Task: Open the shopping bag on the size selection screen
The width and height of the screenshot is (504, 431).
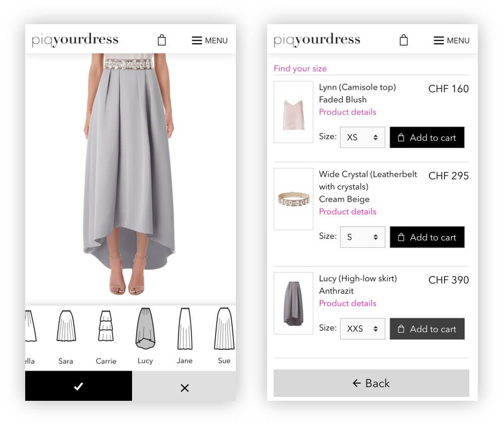Action: pyautogui.click(x=404, y=40)
